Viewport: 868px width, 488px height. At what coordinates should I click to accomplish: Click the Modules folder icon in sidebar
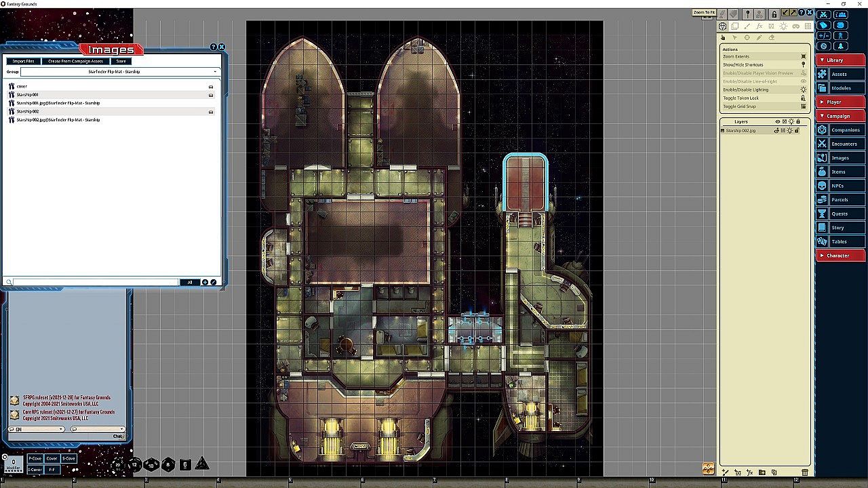[x=822, y=88]
